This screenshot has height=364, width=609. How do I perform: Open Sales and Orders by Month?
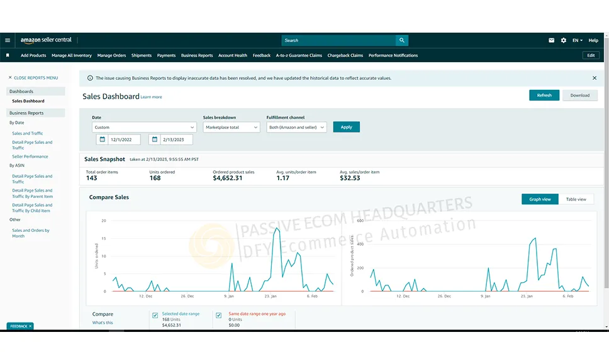(31, 233)
